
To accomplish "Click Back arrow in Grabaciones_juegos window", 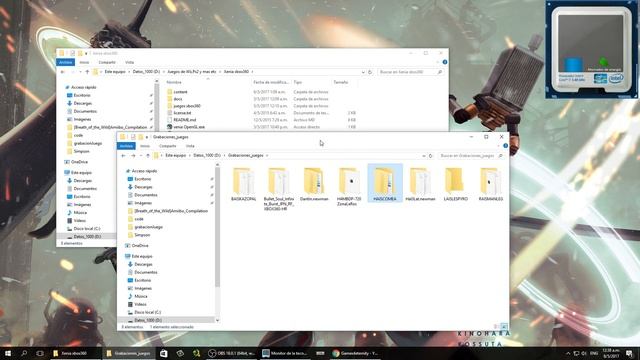I will [x=124, y=156].
